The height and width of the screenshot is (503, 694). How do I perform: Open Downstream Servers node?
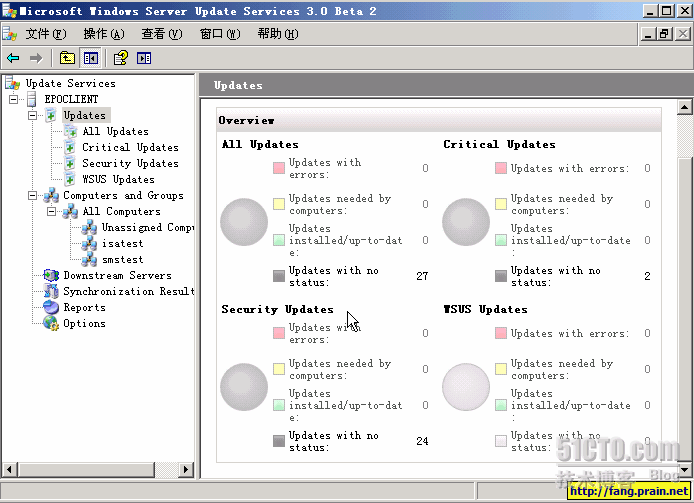tap(117, 275)
